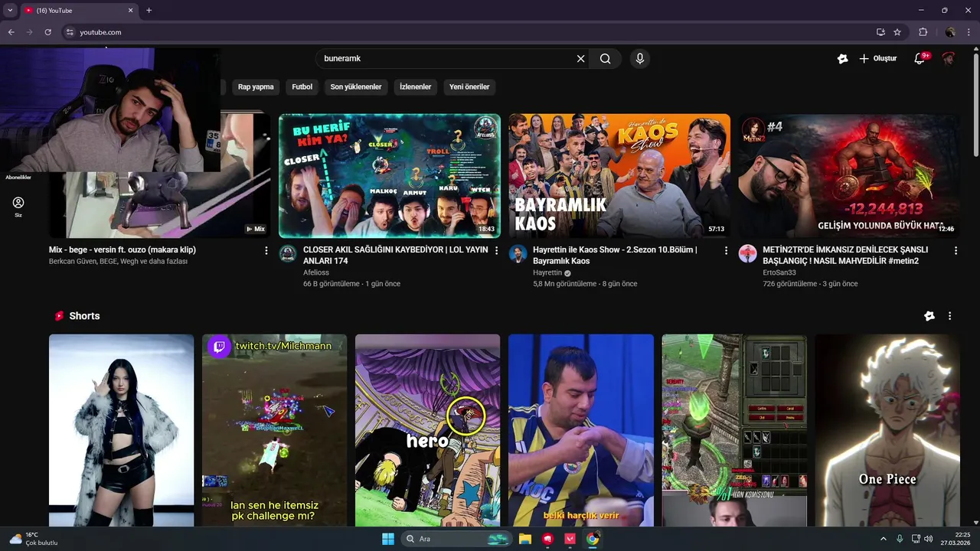Screen dimensions: 980x551
Task: Open the weather widget Çok bulutlu
Action: coord(33,539)
